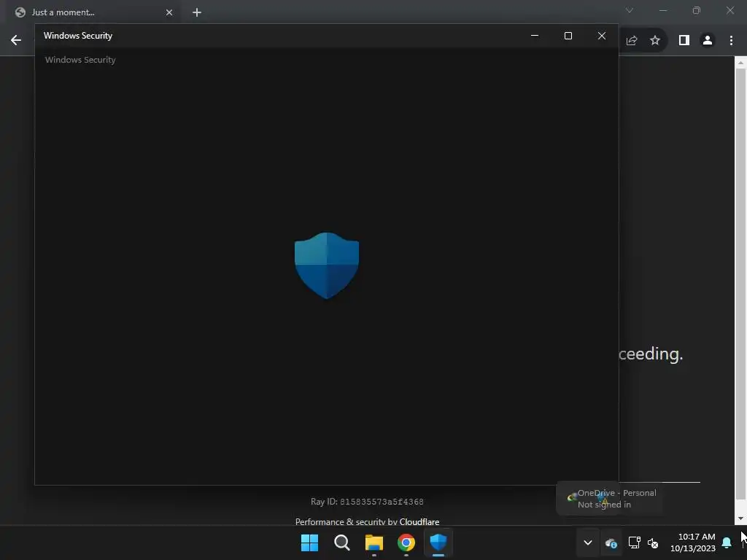Screen dimensions: 747x560
Task: Close the 'Just a moment...' tab
Action: 169,12
